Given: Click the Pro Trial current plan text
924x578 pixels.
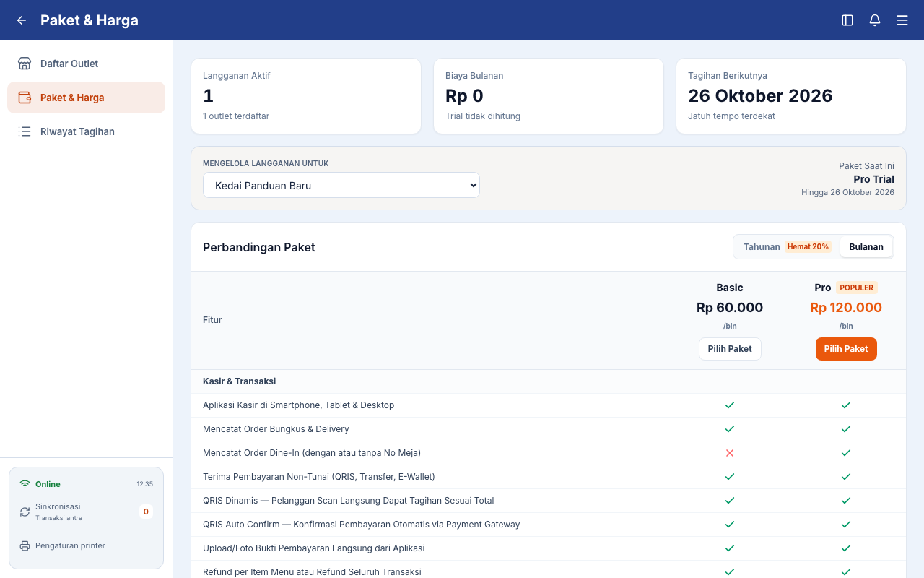Looking at the screenshot, I should pos(873,179).
